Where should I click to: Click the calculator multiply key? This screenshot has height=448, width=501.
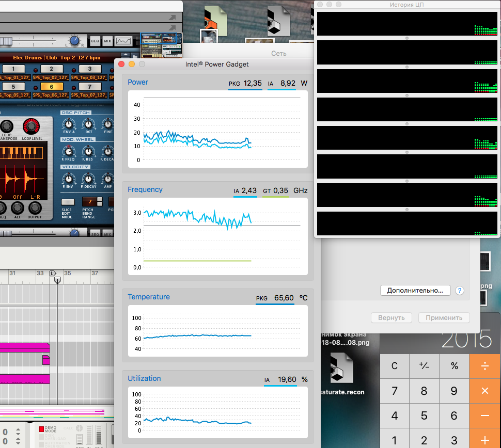pyautogui.click(x=484, y=391)
